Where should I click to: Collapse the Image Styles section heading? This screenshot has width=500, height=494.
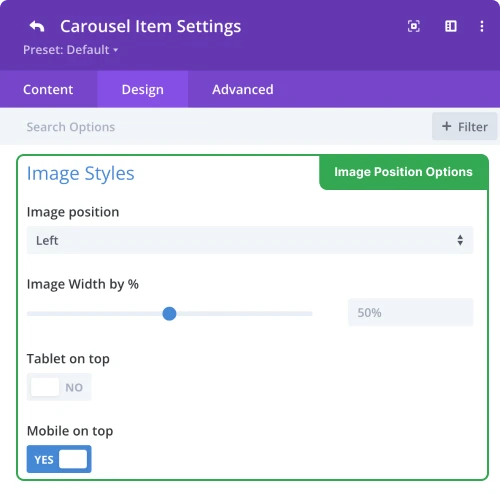pyautogui.click(x=81, y=174)
